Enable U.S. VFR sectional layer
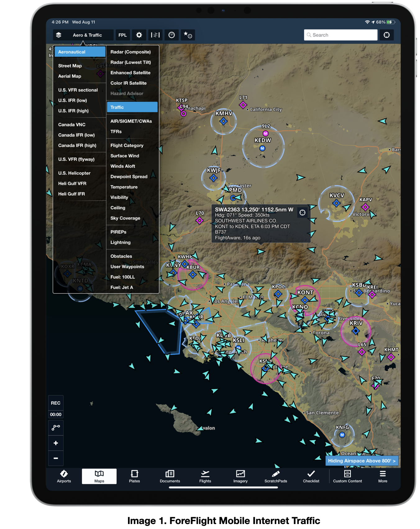 coord(78,90)
